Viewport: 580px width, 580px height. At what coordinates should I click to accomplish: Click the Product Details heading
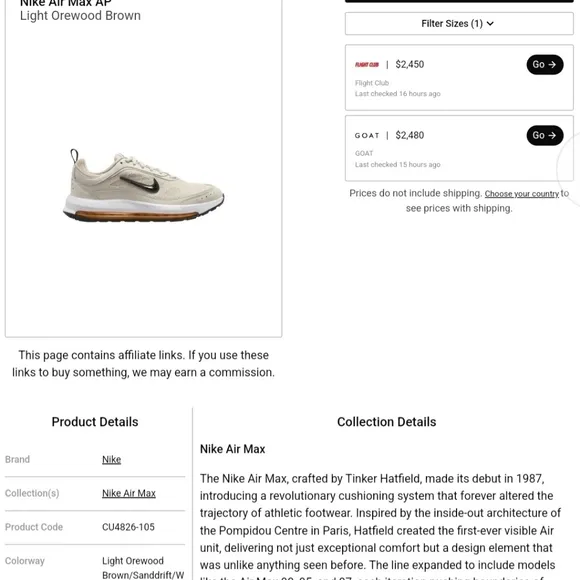pyautogui.click(x=95, y=422)
